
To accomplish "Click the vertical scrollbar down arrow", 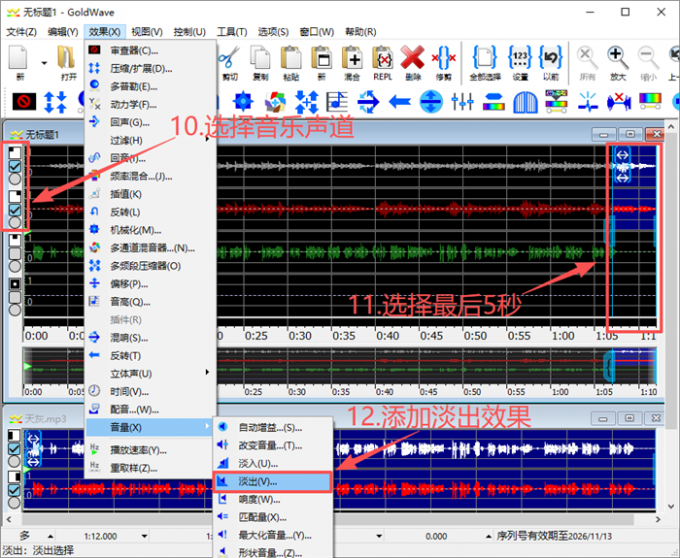I will (671, 506).
